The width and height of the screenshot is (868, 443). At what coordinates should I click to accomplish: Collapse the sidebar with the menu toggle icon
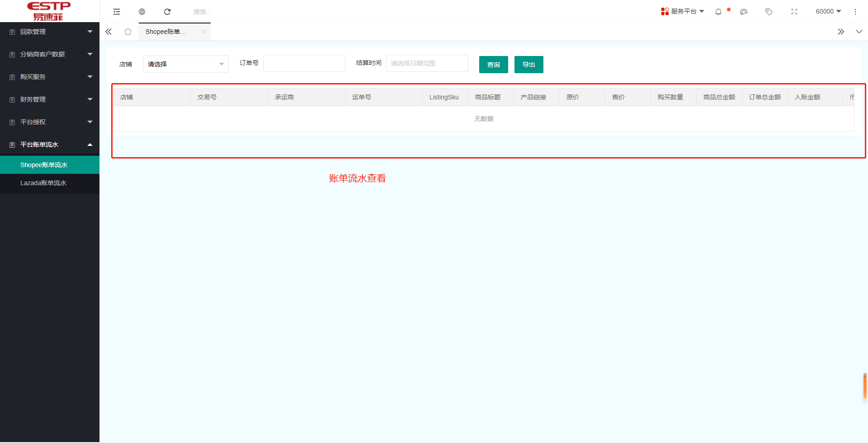pyautogui.click(x=117, y=11)
